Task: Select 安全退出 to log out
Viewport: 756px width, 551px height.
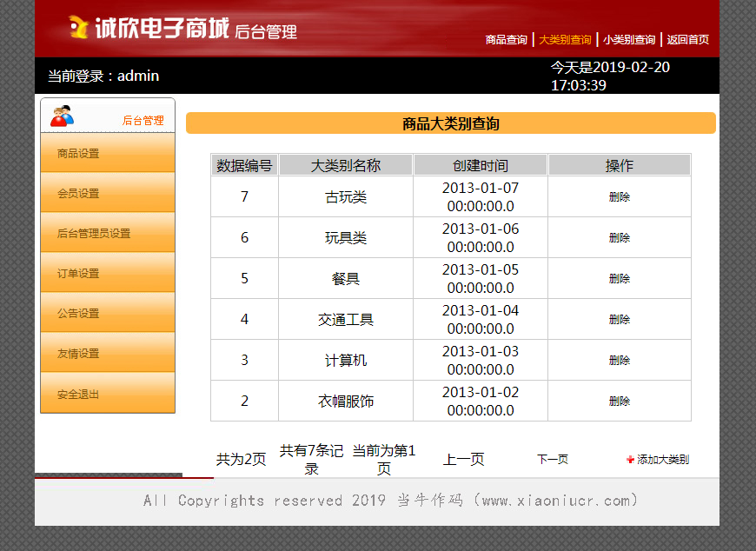Action: 108,394
